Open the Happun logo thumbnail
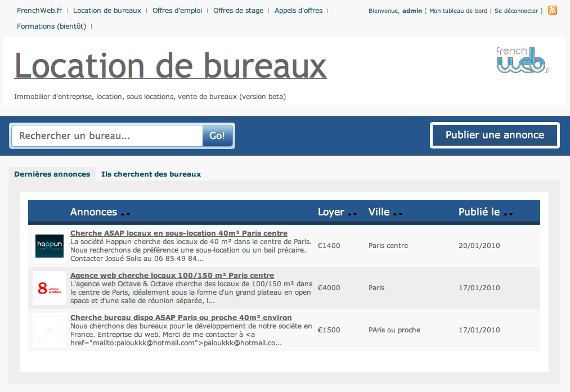 (x=50, y=246)
